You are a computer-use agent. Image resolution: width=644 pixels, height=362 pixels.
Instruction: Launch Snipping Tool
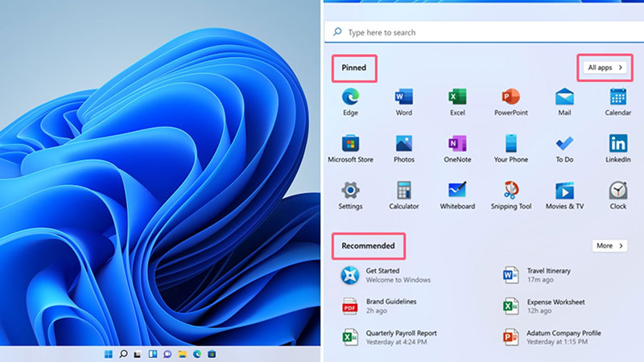511,195
